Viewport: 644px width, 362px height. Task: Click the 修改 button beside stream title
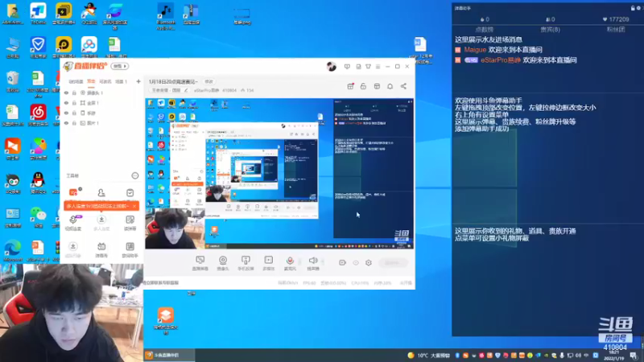tap(209, 82)
